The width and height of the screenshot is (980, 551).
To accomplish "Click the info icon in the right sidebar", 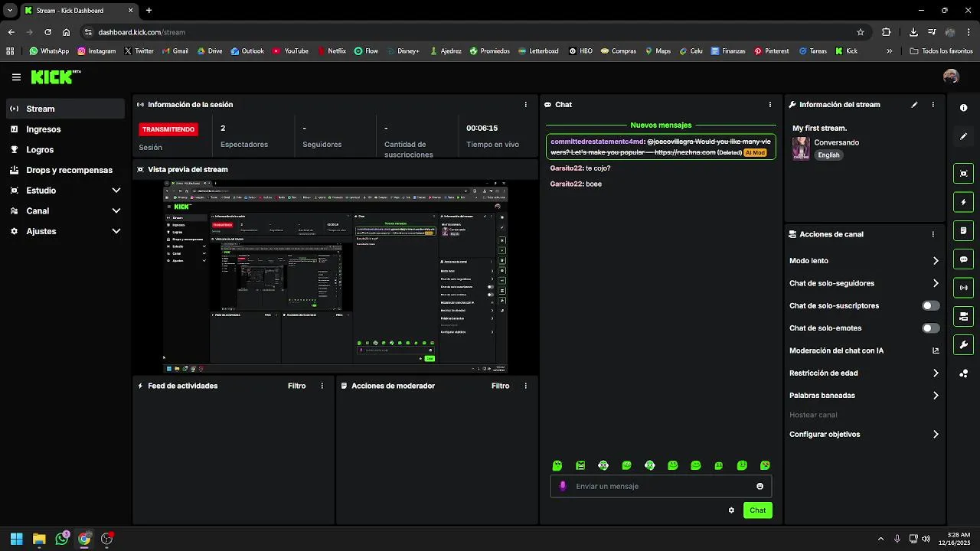I will tap(963, 108).
